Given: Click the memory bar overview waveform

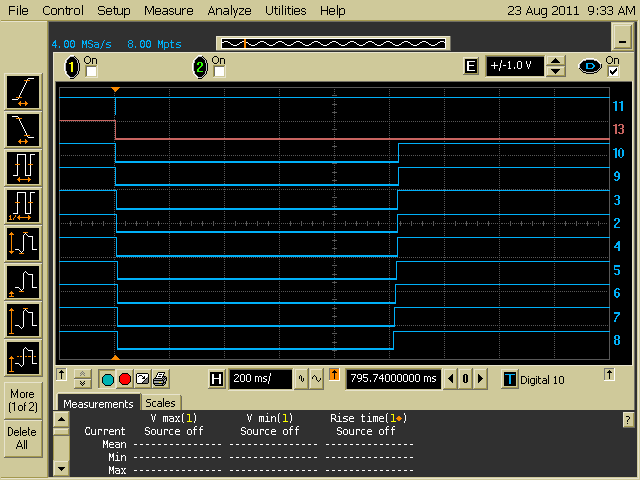Looking at the screenshot, I should click(x=333, y=43).
